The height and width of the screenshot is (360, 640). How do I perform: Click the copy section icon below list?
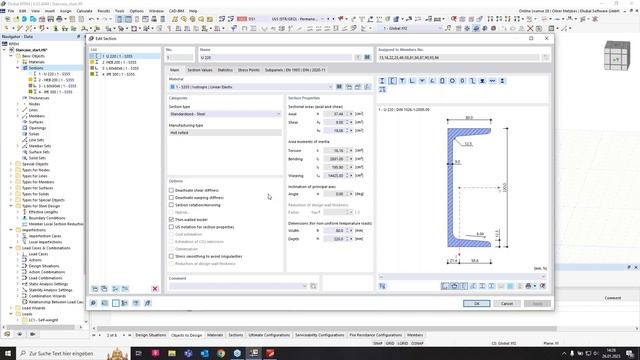pyautogui.click(x=104, y=289)
